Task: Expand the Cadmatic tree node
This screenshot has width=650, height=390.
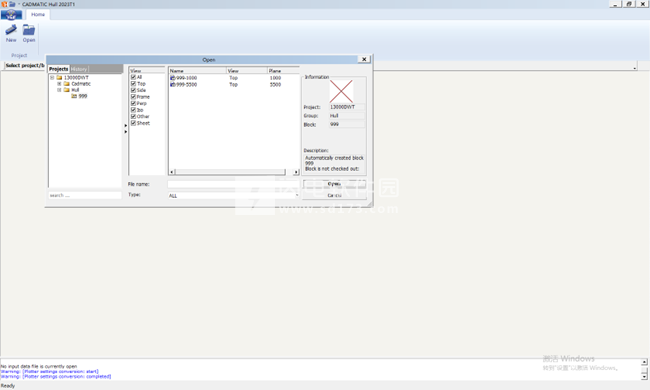Action: (59, 83)
